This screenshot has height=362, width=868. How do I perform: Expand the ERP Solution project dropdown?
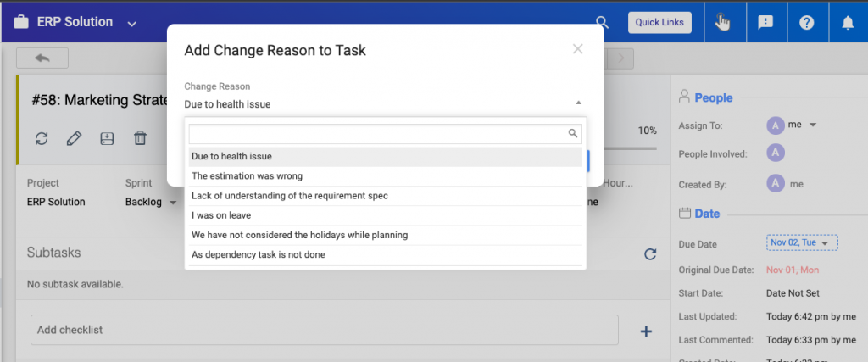point(131,24)
